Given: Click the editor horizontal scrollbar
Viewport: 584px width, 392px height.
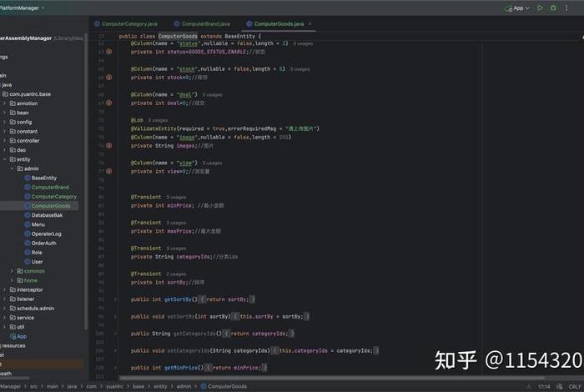Looking at the screenshot, I should click(x=331, y=378).
